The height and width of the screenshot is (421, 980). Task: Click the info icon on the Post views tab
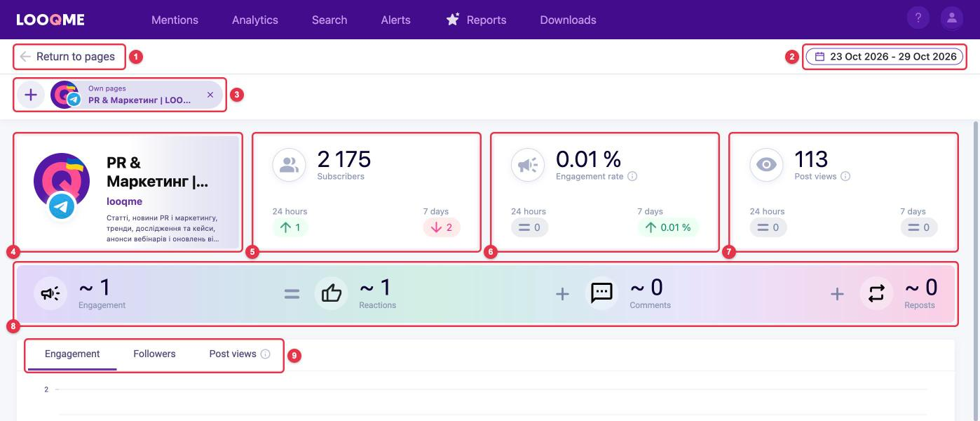coord(265,354)
